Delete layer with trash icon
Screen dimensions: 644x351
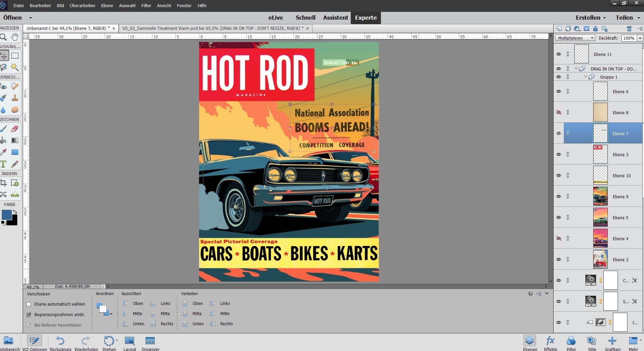[629, 29]
